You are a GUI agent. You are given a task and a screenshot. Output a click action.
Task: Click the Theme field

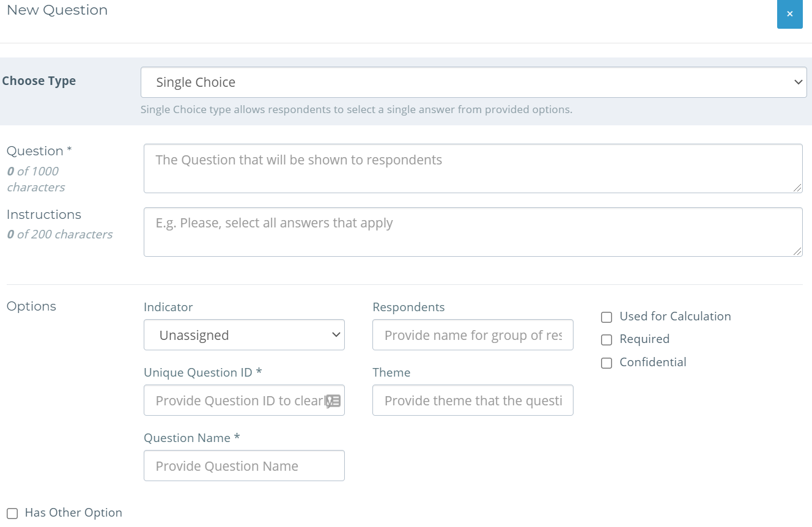(x=473, y=400)
